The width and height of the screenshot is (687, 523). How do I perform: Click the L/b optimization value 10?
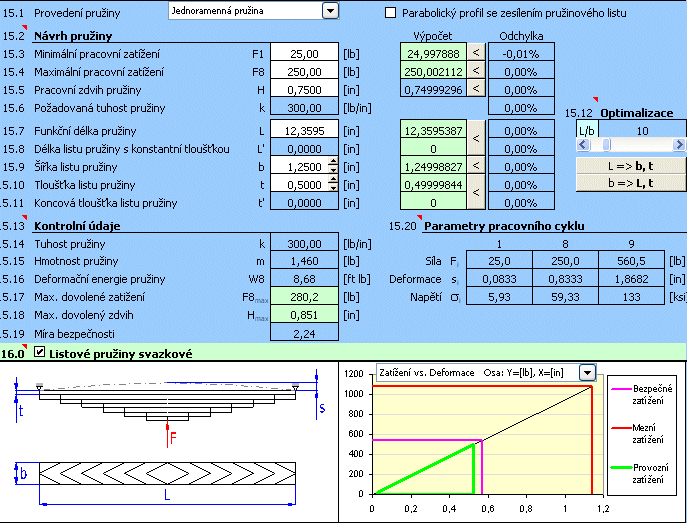click(642, 131)
